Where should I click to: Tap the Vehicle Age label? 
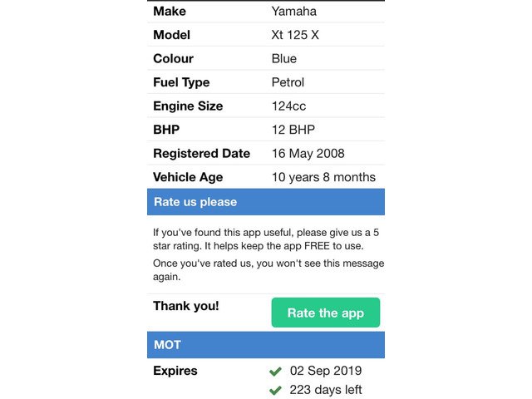(188, 177)
